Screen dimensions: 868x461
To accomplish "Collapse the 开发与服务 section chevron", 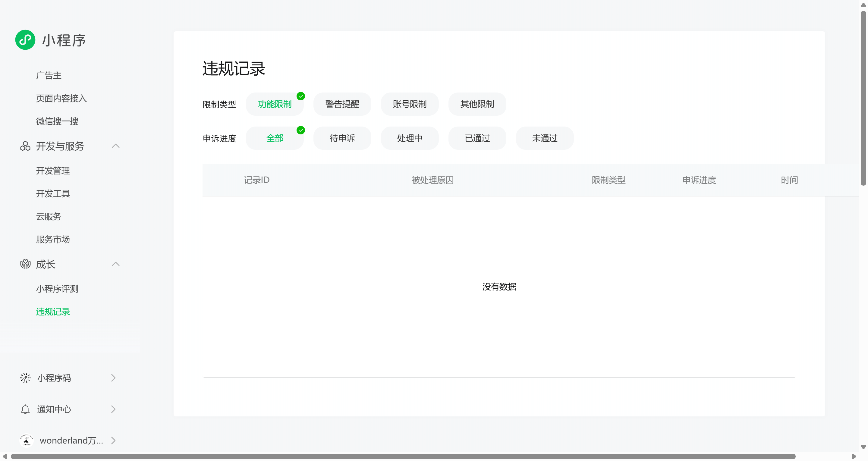I will 115,146.
